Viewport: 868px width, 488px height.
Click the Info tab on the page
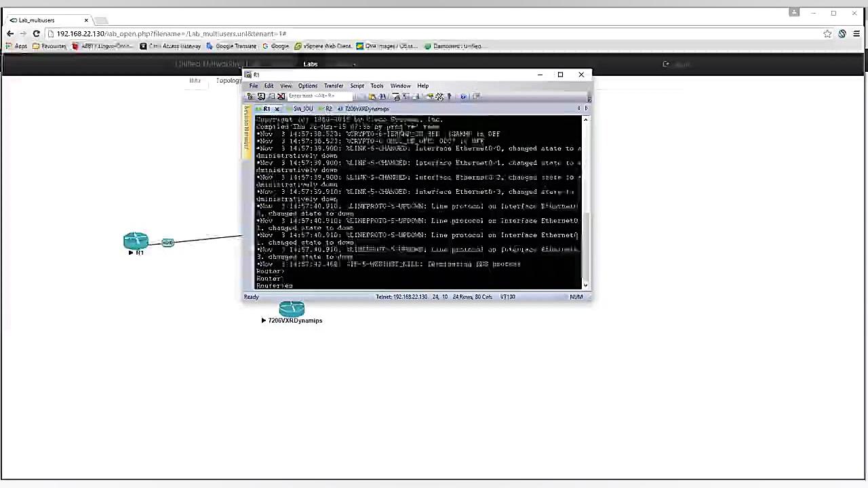[195, 81]
